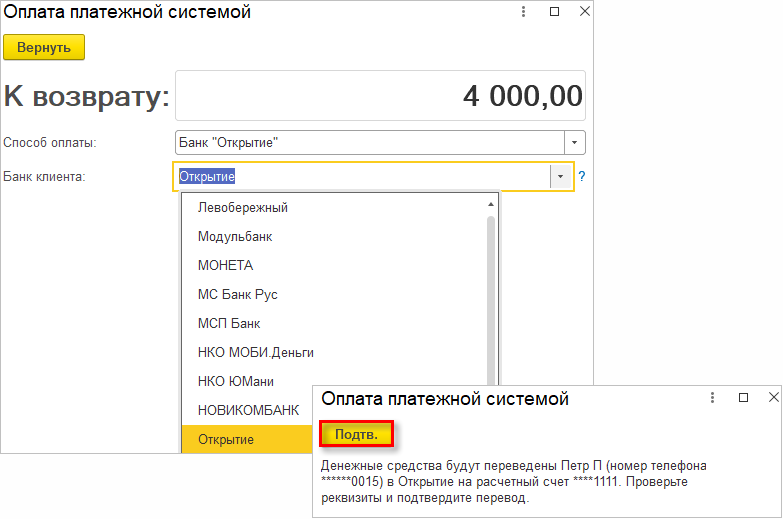Screen dimensions: 783x519
Task: Click the Банк клиента label
Action: (x=44, y=176)
